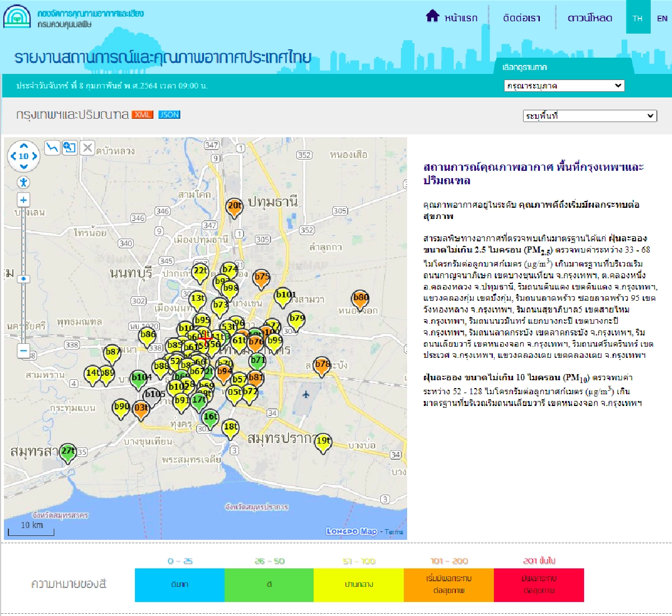Click the XML feed button
672x616 pixels.
(142, 115)
